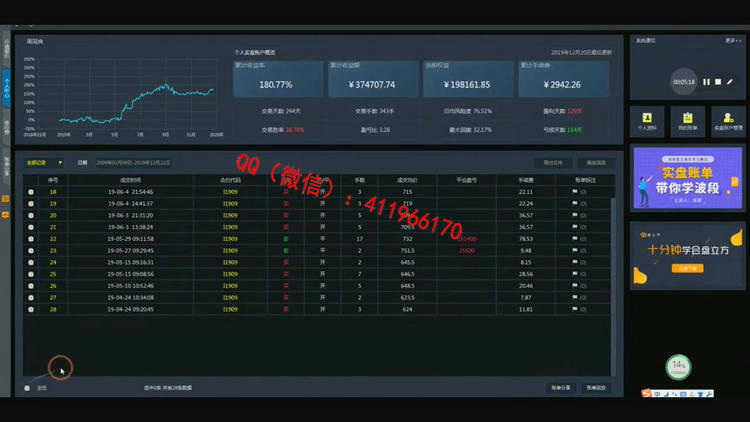
Task: Click the recording timer 00:05:18
Action: pos(684,82)
